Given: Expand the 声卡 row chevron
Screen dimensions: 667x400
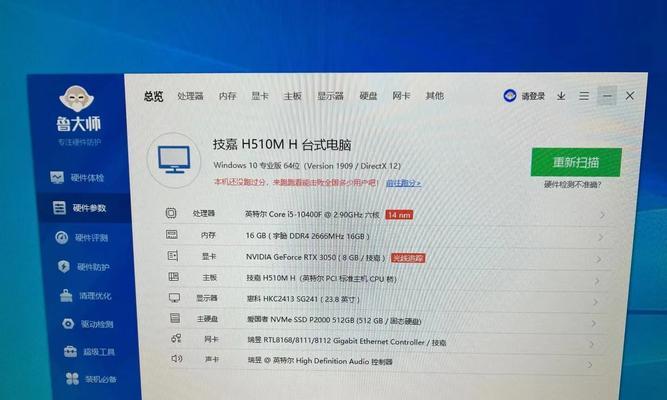Looking at the screenshot, I should 590,365.
